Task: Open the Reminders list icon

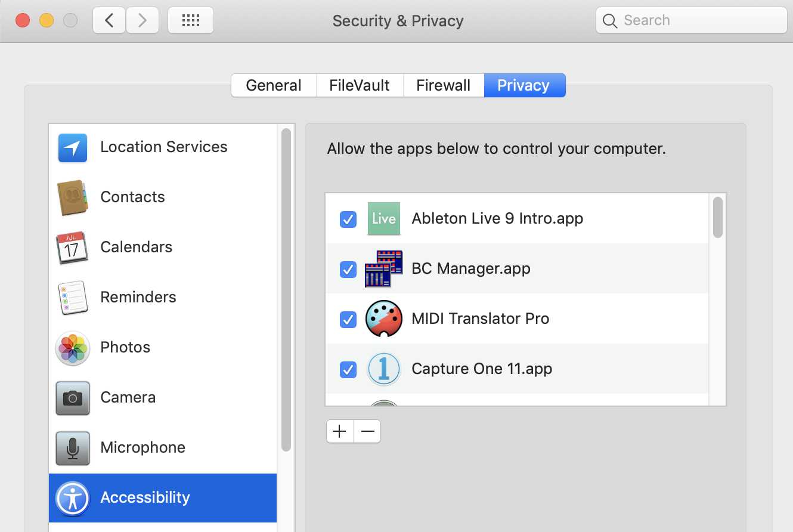Action: tap(73, 298)
